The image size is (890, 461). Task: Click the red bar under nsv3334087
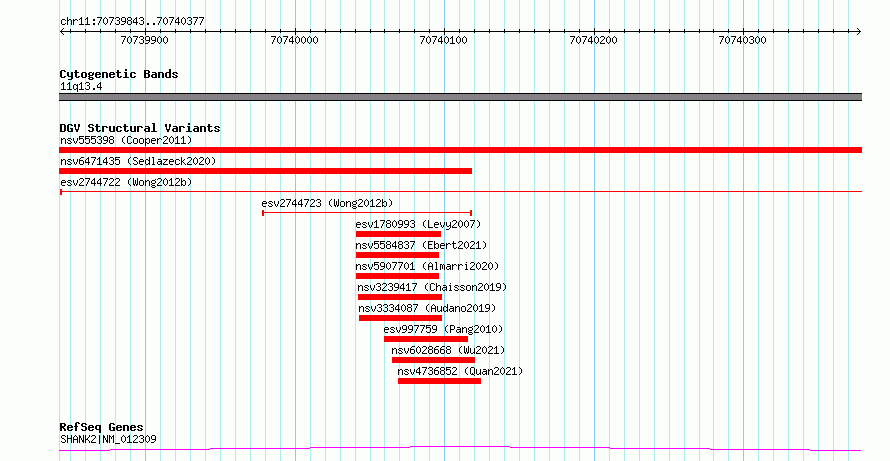[401, 318]
